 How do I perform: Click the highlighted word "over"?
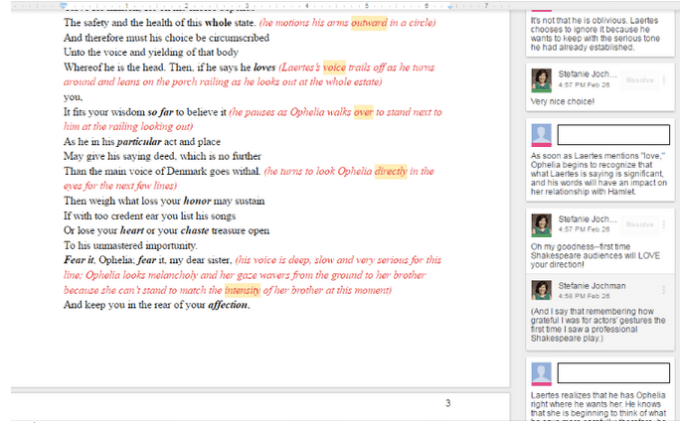pos(363,112)
